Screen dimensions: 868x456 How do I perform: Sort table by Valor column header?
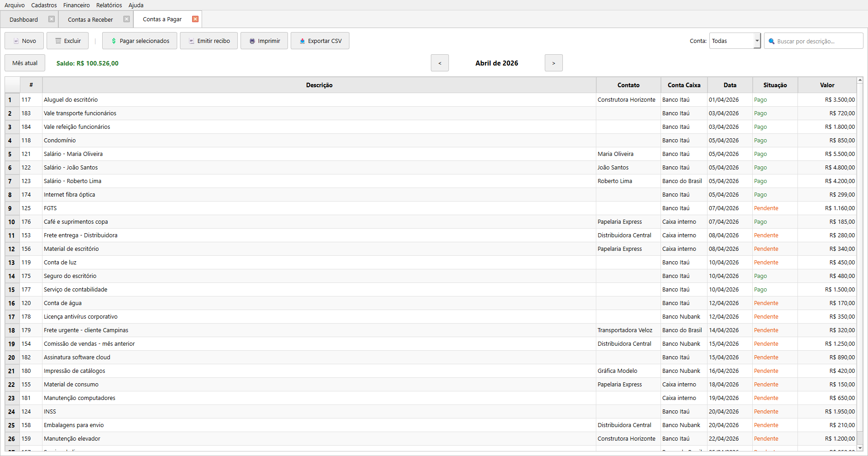[x=827, y=85]
